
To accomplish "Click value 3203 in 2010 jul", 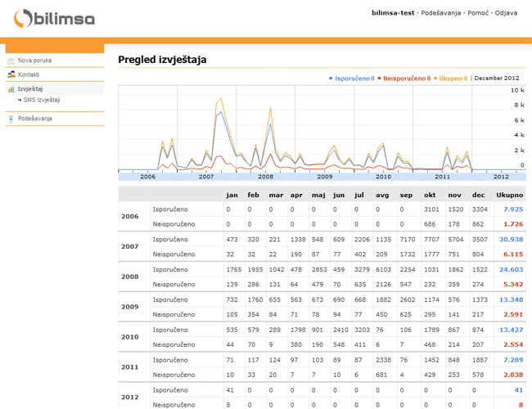I will [x=362, y=330].
